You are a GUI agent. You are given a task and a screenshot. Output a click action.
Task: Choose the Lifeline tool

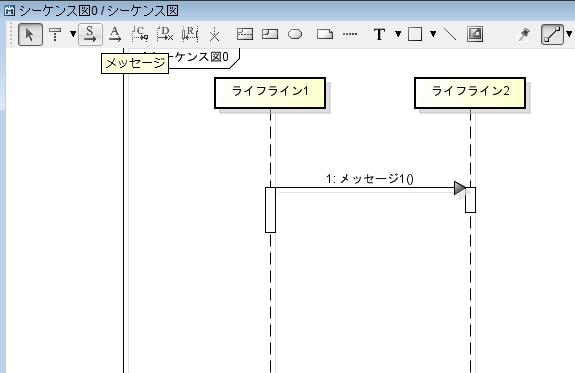pyautogui.click(x=55, y=34)
